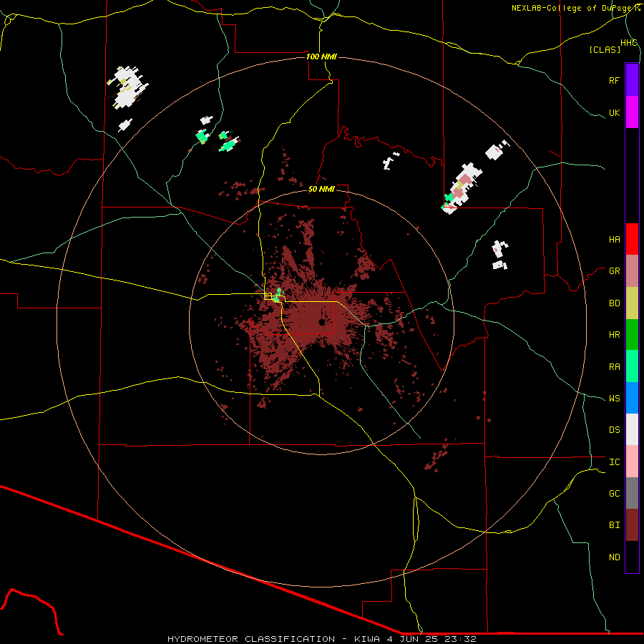Pick the RA light green swatch
Screen dimensions: 644x644
click(632, 366)
